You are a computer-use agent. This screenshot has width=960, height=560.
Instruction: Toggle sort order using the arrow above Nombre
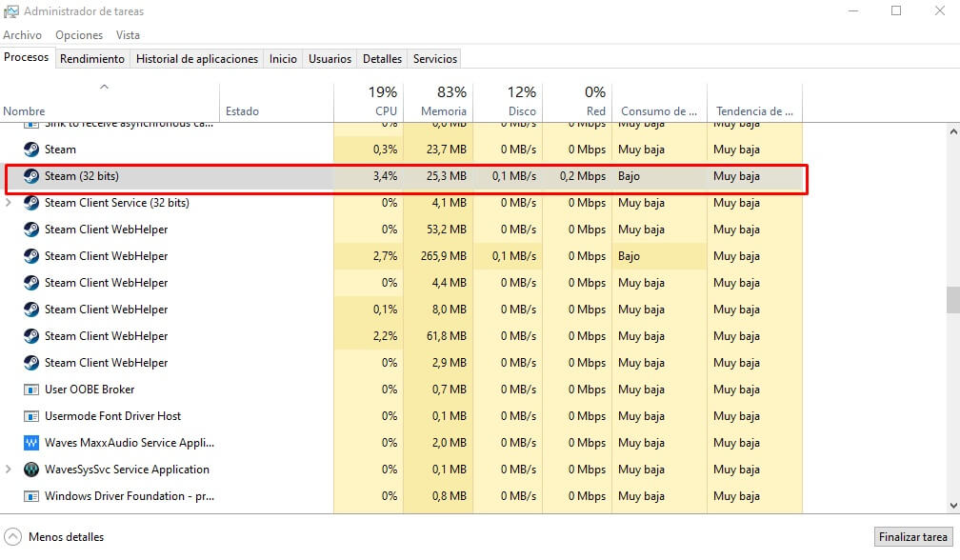click(104, 87)
